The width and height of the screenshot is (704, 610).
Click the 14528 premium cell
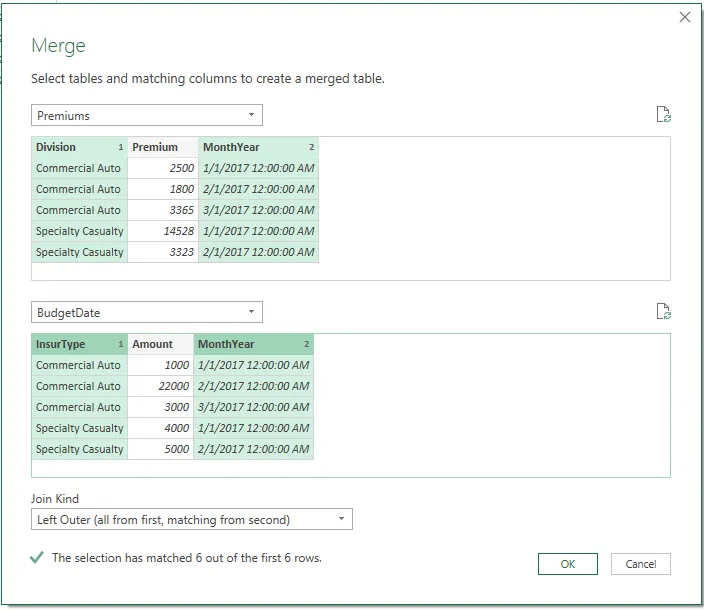163,231
